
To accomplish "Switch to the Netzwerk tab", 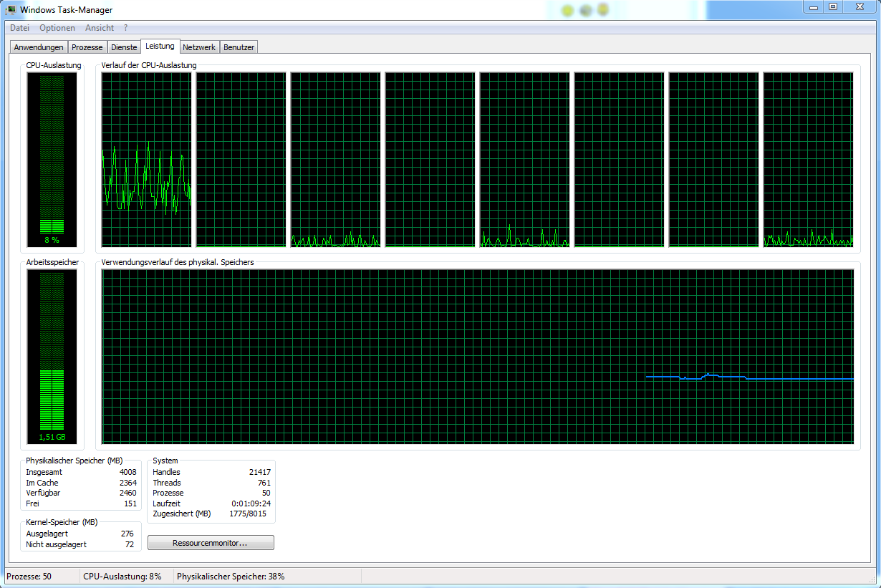I will pos(199,47).
